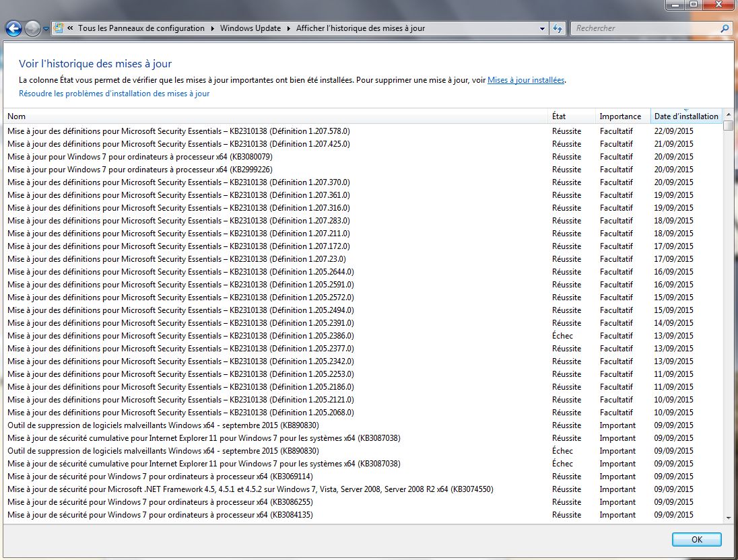Select the Definition 1.207.316.0 update row
The image size is (738, 560).
(x=362, y=208)
